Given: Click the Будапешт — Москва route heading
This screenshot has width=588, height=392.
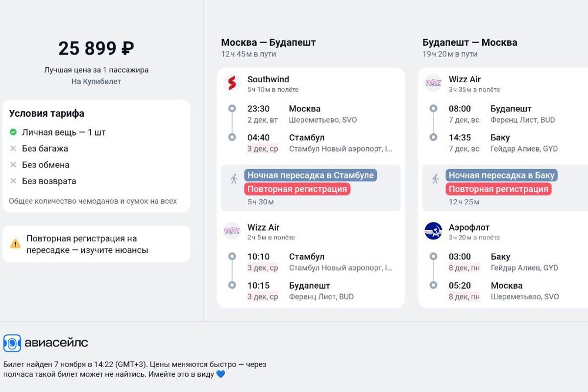Looking at the screenshot, I should [x=470, y=43].
